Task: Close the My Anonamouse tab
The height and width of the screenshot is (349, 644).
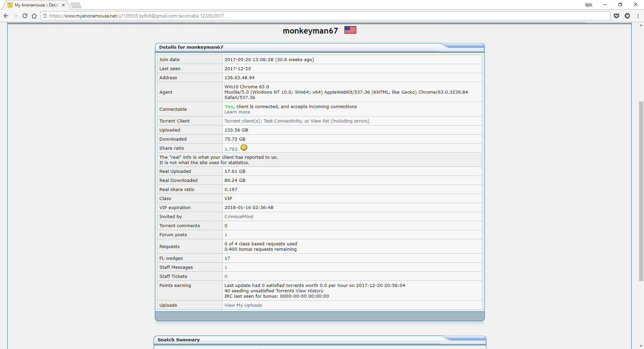Action: (x=63, y=5)
